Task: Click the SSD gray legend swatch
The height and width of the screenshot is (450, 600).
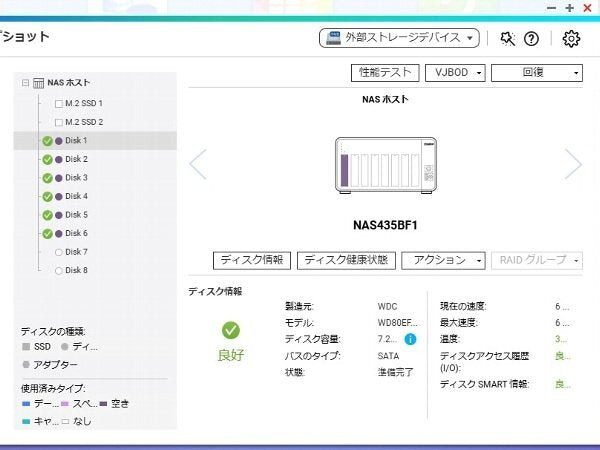Action: pyautogui.click(x=26, y=347)
